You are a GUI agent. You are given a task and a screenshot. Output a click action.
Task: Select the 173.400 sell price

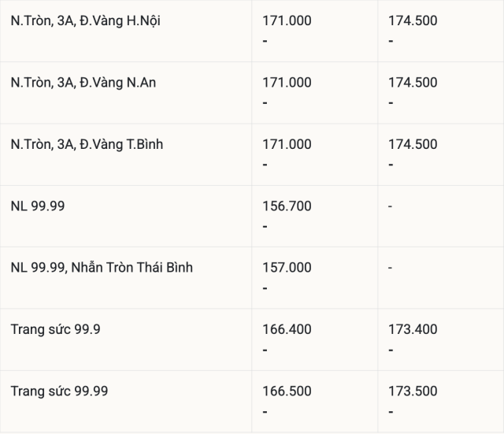413,329
